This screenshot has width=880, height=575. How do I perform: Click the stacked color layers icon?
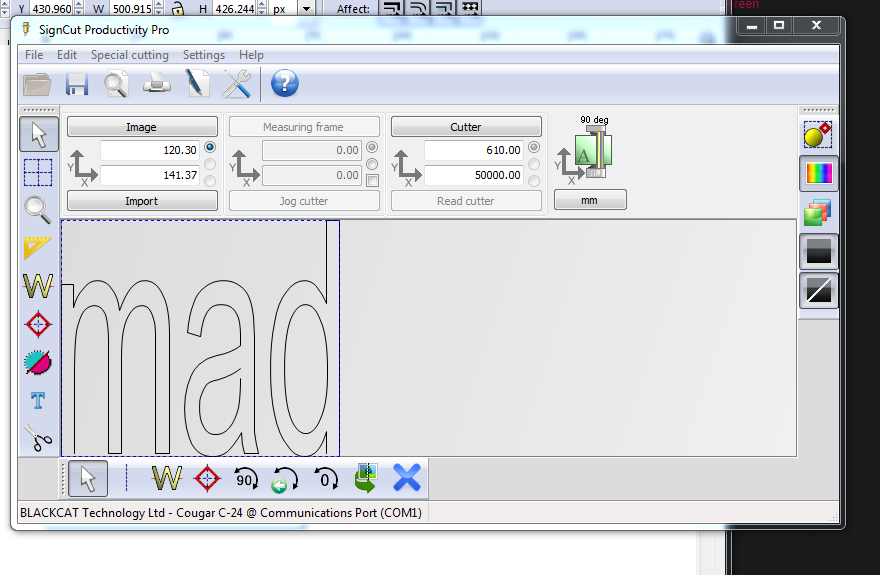817,213
